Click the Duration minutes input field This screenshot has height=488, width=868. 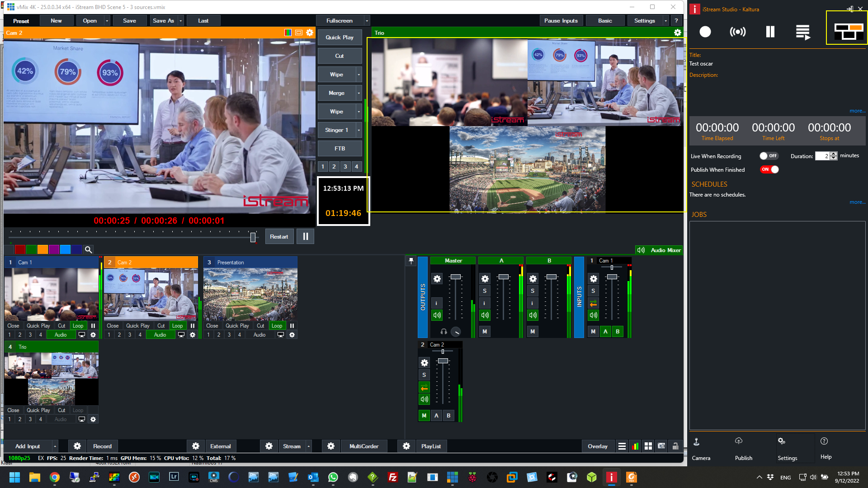(x=822, y=156)
